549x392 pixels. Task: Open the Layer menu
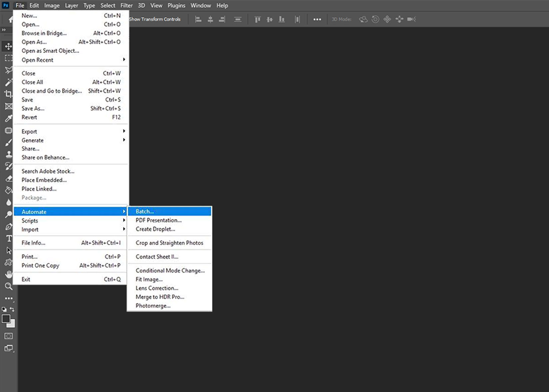[x=71, y=5]
